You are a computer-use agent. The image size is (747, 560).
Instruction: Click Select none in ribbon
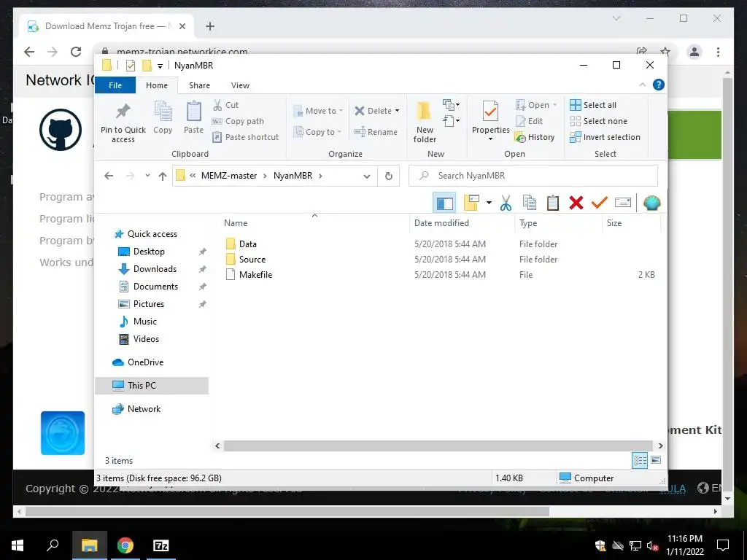[598, 121]
